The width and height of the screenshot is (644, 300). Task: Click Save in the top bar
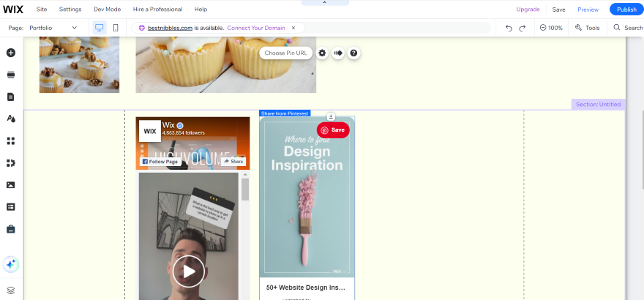(558, 10)
